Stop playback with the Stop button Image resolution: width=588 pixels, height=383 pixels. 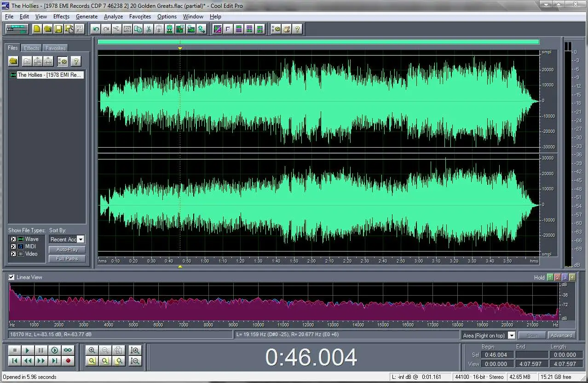coord(14,350)
